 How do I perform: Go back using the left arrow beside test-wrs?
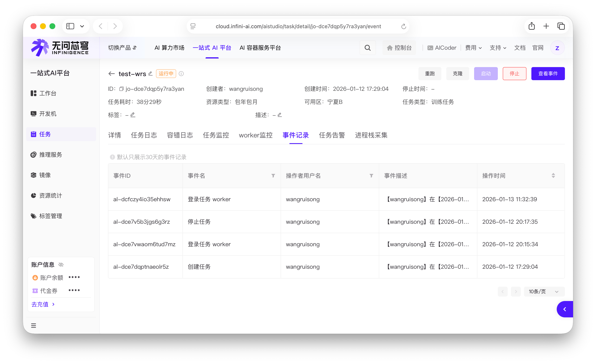point(111,74)
